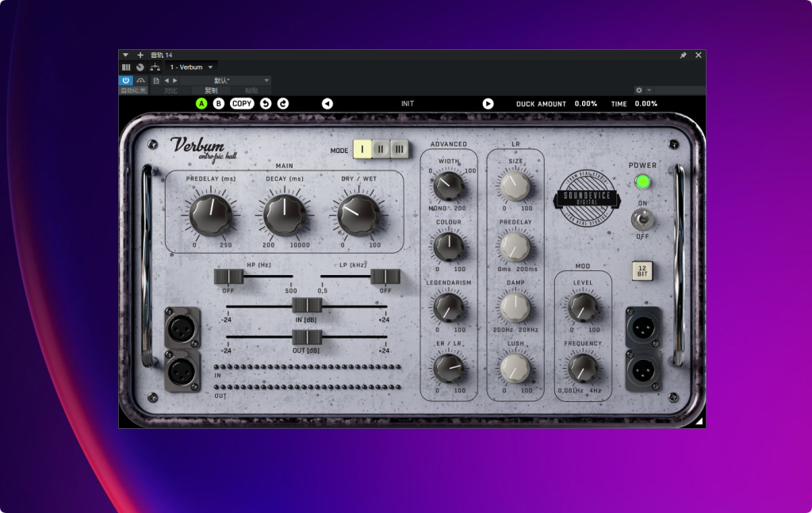Viewport: 812px width, 513px height.
Task: Expand the small arrow beside gear icon
Action: point(649,90)
